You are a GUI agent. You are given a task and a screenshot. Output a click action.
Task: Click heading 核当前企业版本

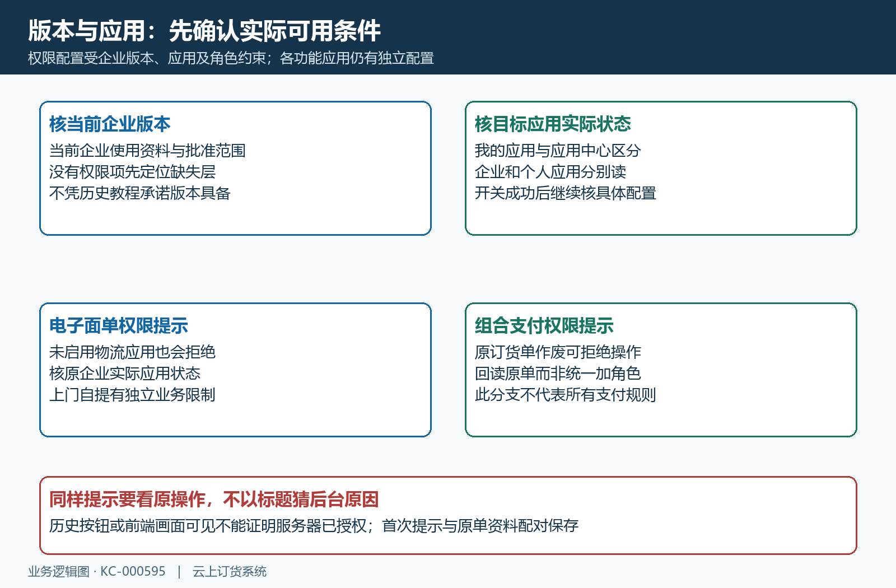[110, 124]
